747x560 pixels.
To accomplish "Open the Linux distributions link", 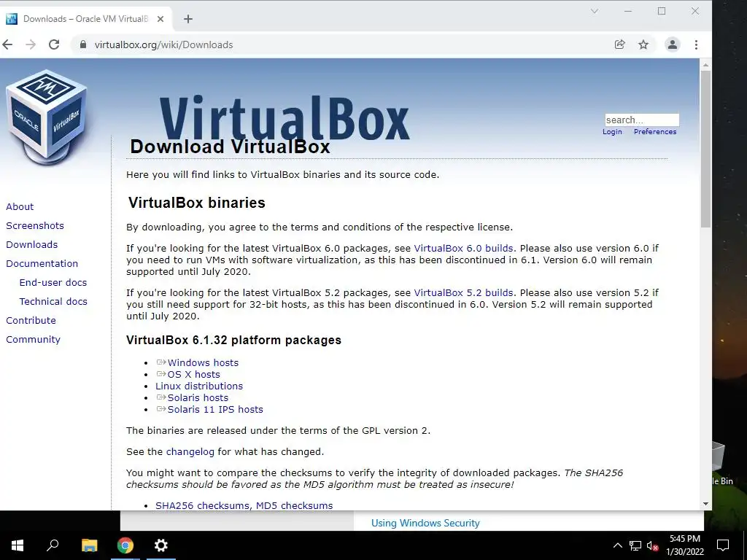I will tap(199, 386).
